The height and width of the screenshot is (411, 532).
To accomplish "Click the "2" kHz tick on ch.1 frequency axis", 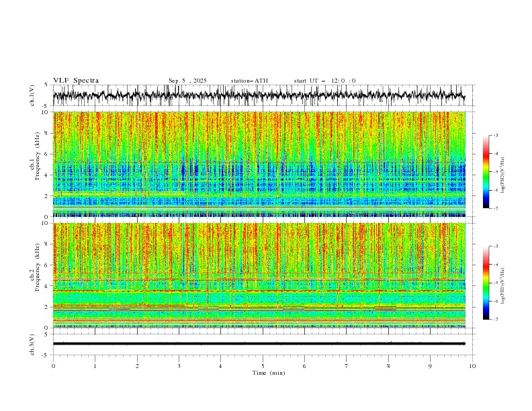I will pos(48,196).
